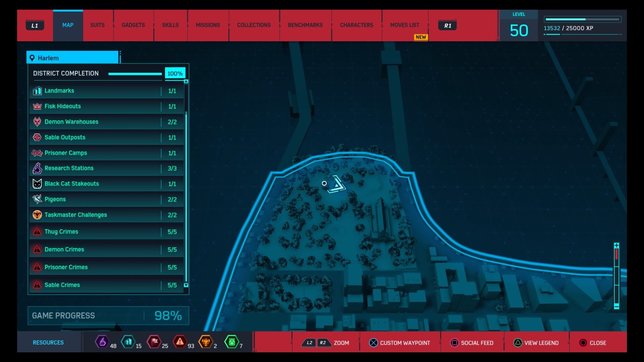This screenshot has height=362, width=644.
Task: Select the research token icon in resources bar
Action: [103, 342]
